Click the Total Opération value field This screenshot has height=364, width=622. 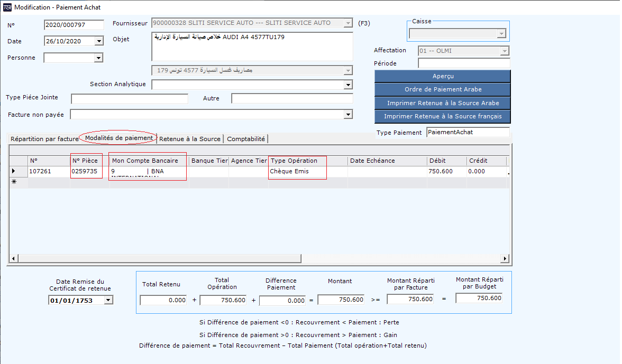[x=223, y=300]
